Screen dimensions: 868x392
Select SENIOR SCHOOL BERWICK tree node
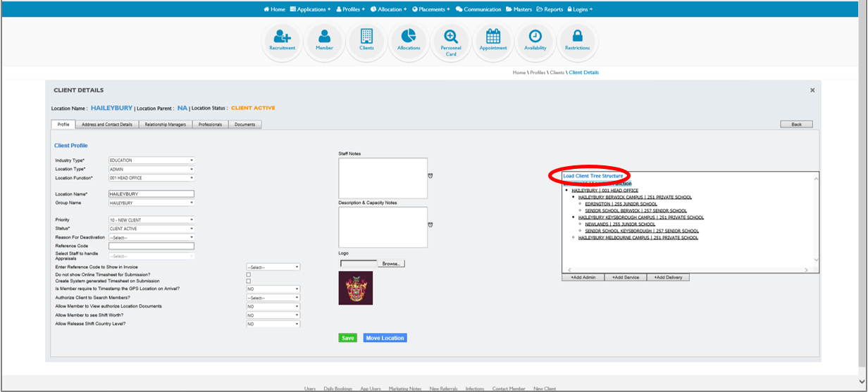tap(635, 210)
